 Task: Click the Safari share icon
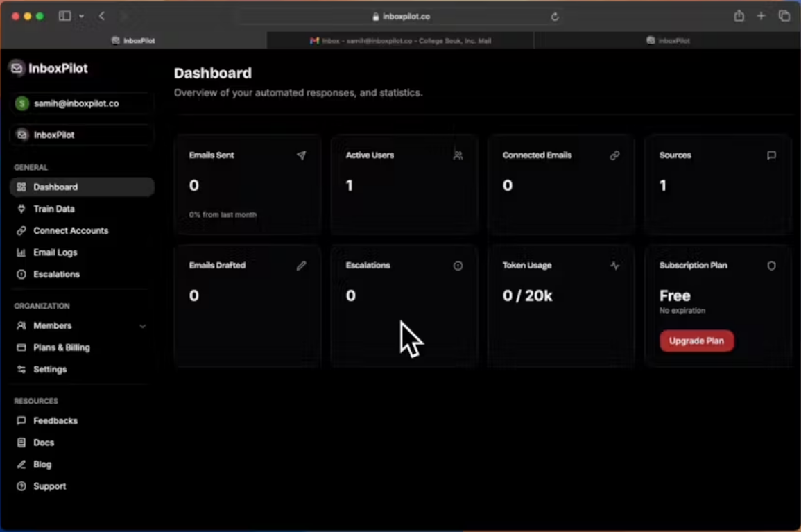739,16
